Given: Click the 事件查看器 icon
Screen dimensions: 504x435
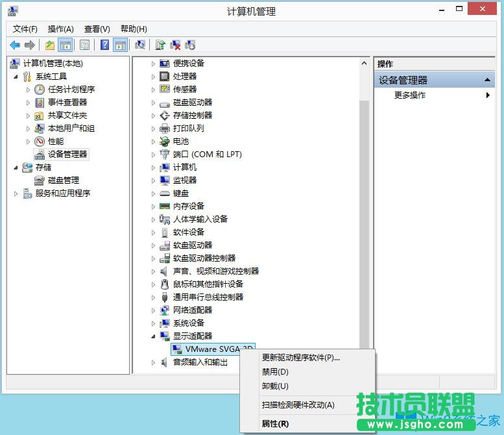Looking at the screenshot, I should (39, 103).
